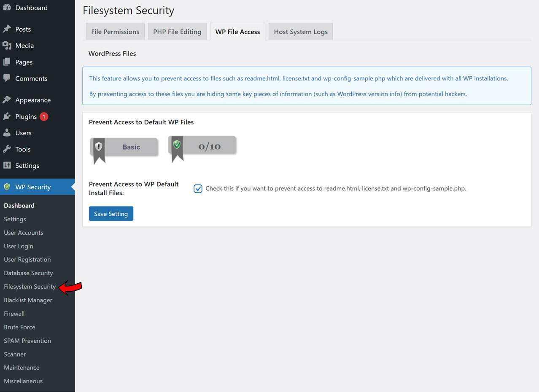Click the Dashboard gauge icon in sidebar
The width and height of the screenshot is (539, 392).
7,8
